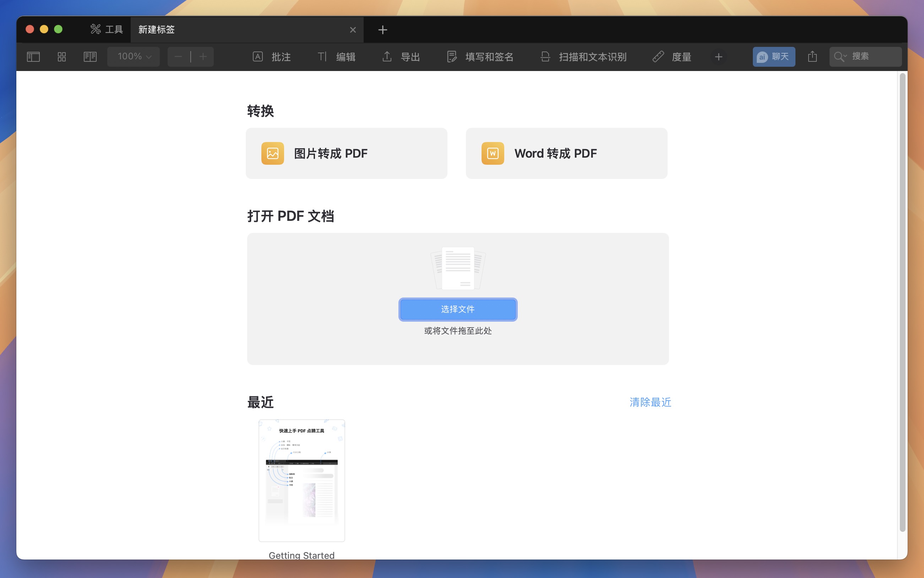Switch to two-page reading view

[x=90, y=57]
